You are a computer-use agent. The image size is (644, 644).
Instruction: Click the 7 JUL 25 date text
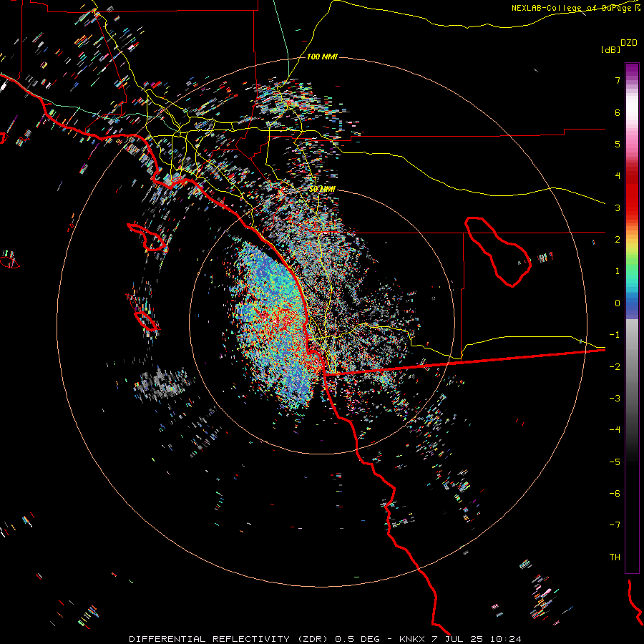coord(457,639)
